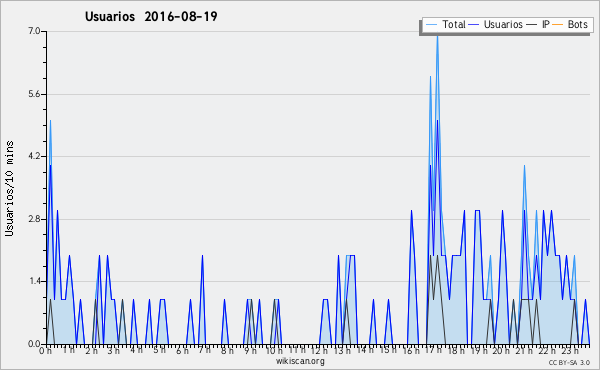The image size is (600, 370).
Task: Click the Usuarios/10 mins axis label
Action: tap(9, 188)
